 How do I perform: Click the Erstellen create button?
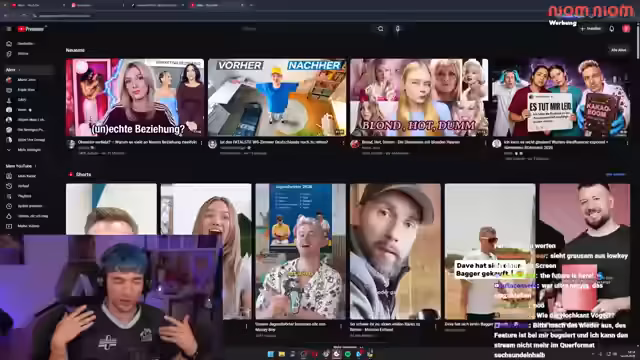click(591, 29)
